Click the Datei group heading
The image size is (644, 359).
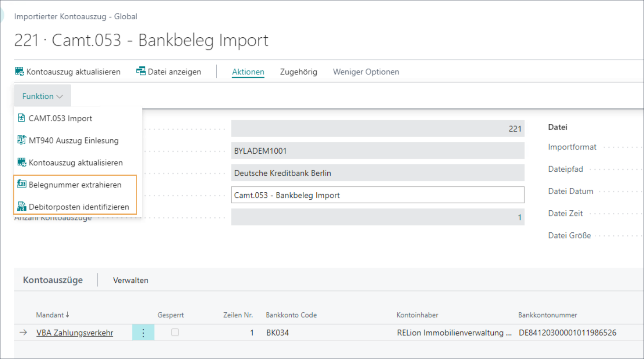click(558, 127)
